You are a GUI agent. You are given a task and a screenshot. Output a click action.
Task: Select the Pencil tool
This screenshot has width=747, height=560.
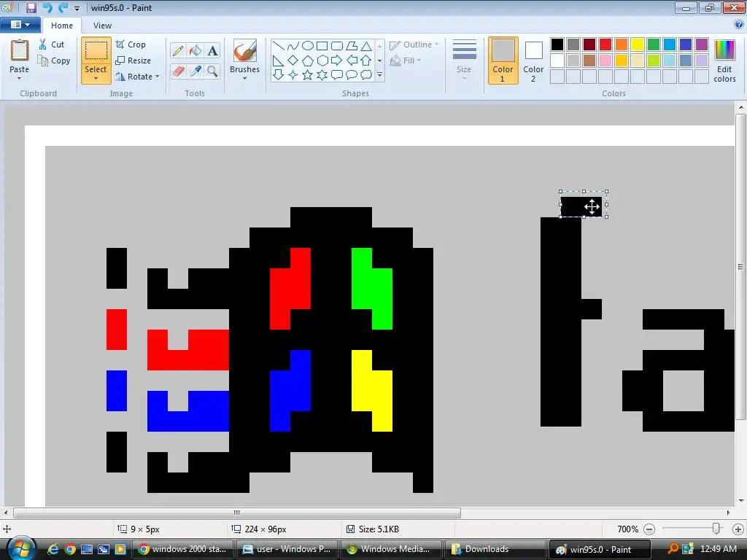(x=178, y=50)
